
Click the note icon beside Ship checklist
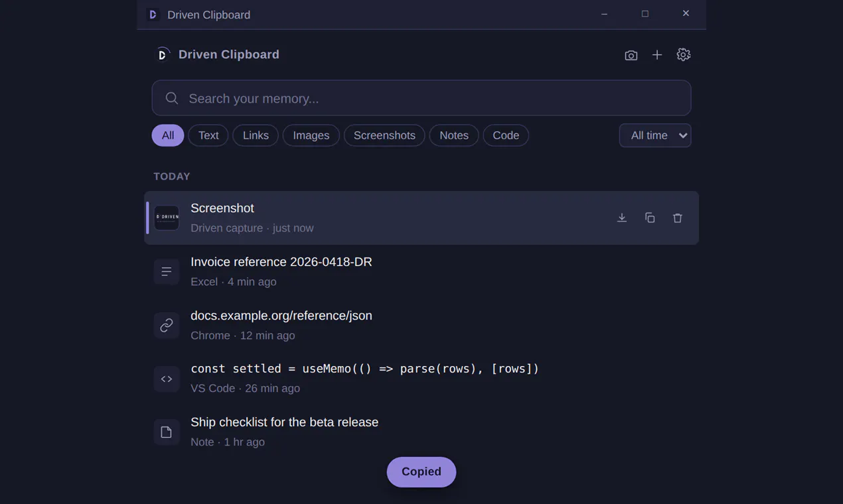pyautogui.click(x=167, y=432)
